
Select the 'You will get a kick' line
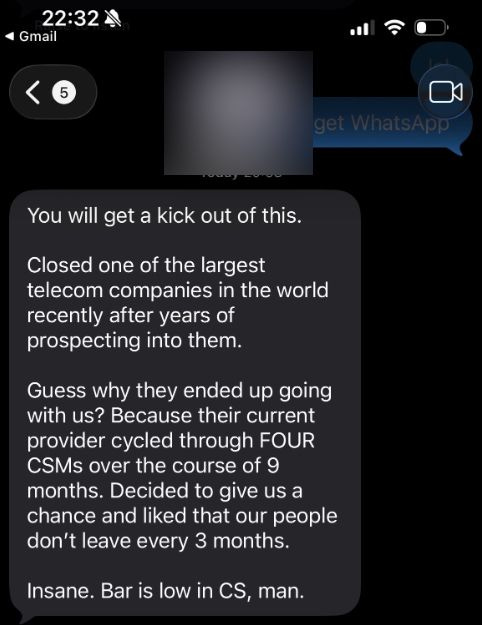point(164,216)
